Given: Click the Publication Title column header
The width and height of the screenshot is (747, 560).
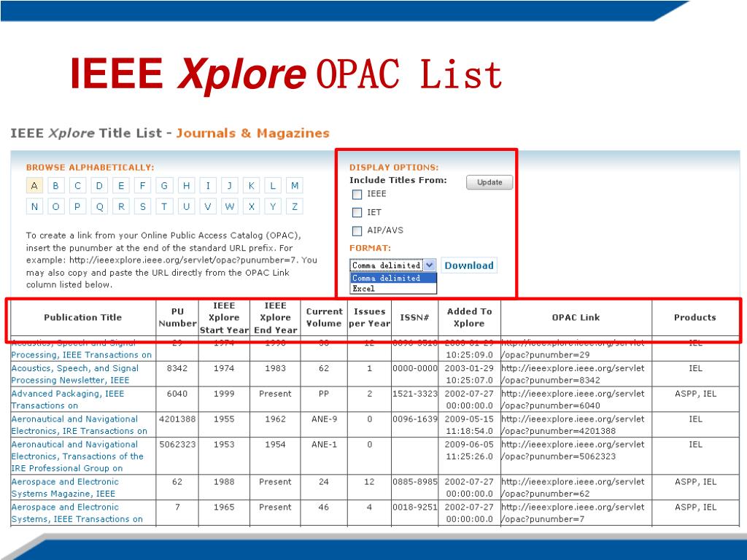Looking at the screenshot, I should click(x=83, y=318).
